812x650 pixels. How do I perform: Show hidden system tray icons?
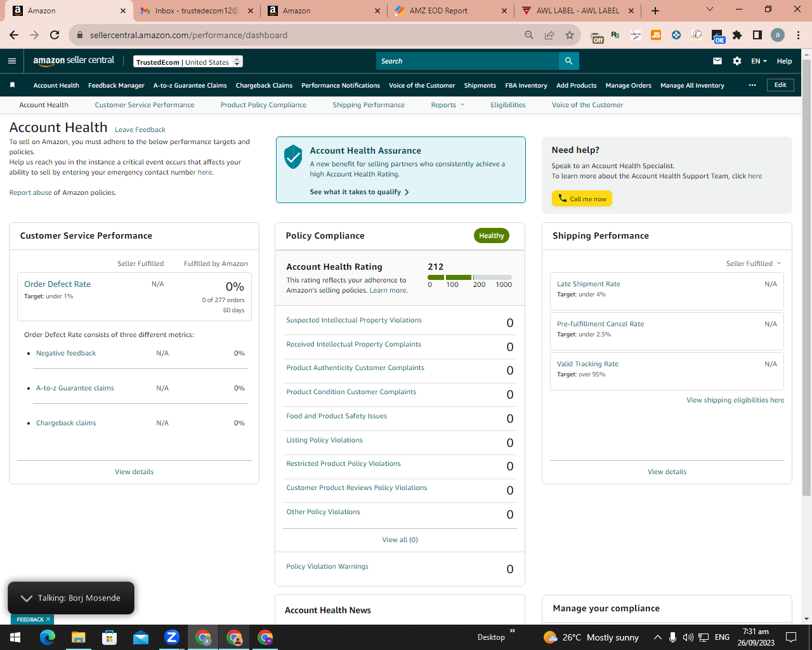coord(657,637)
